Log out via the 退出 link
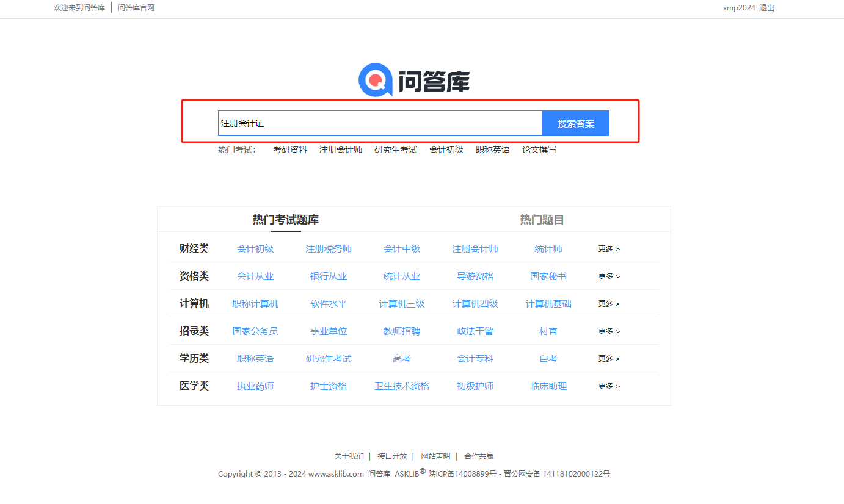 (767, 8)
